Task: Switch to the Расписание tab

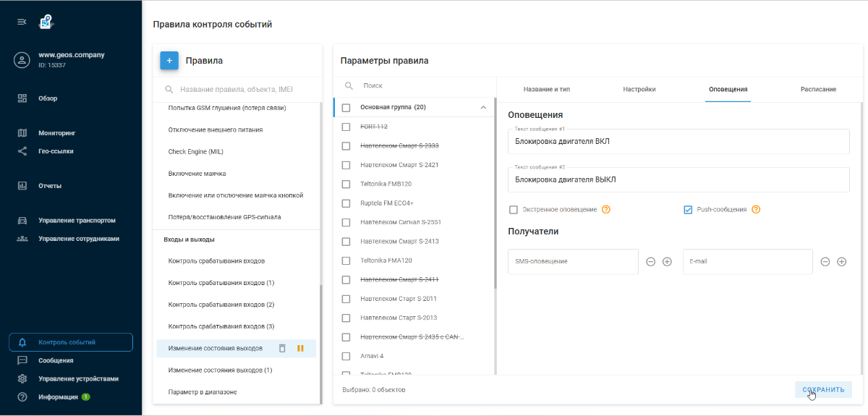Action: coord(818,89)
